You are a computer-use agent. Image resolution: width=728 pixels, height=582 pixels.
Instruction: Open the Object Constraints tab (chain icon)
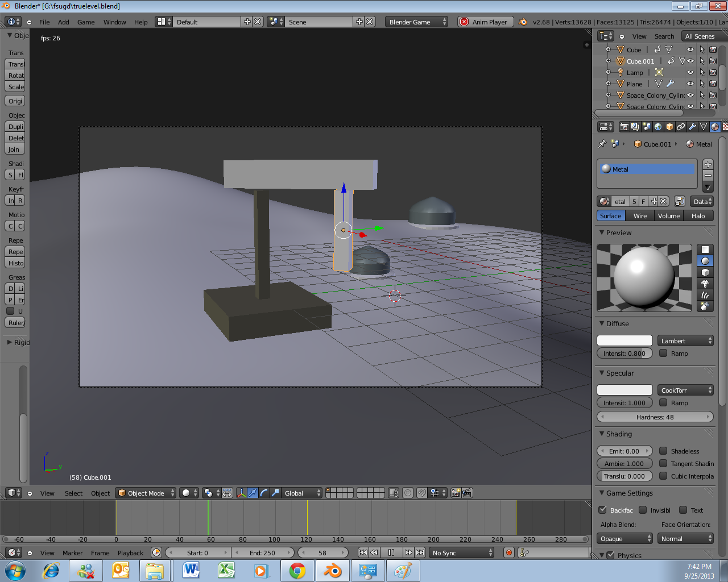click(681, 127)
